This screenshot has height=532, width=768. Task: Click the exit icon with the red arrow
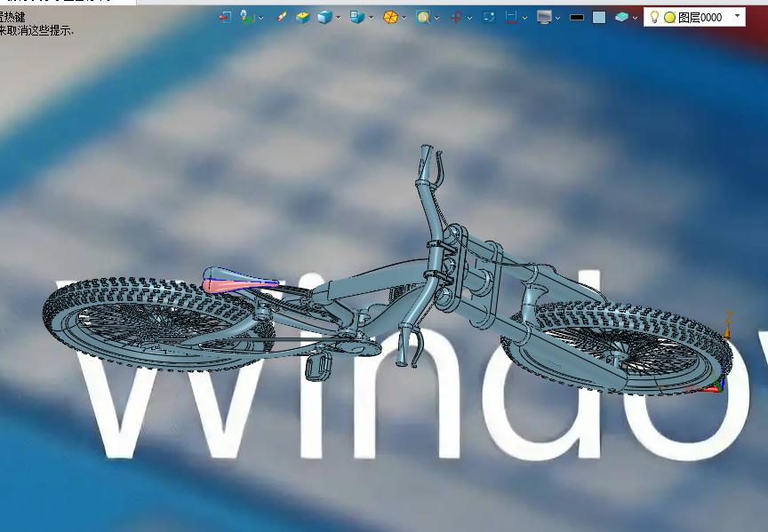point(225,17)
